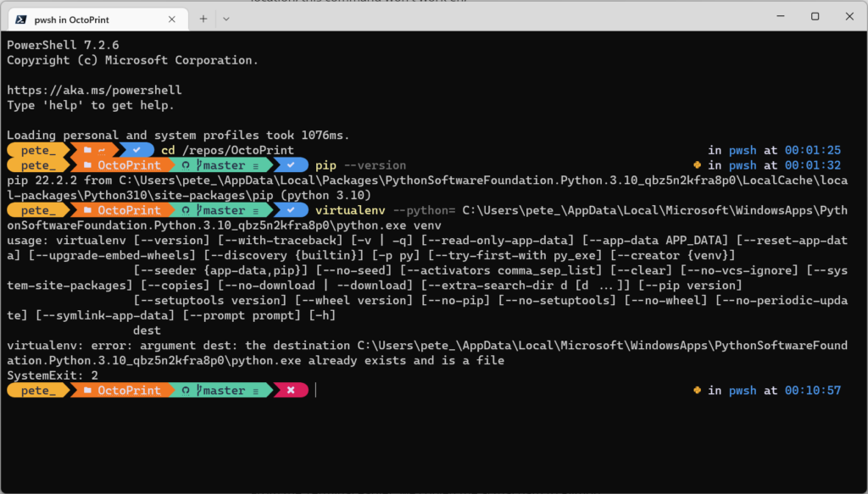The height and width of the screenshot is (494, 868).
Task: Click the Python indicator icon beside 00:10:57
Action: [697, 390]
